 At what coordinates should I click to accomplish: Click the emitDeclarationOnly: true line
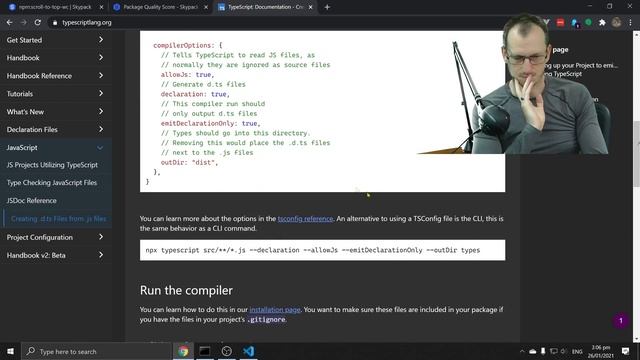click(x=210, y=123)
